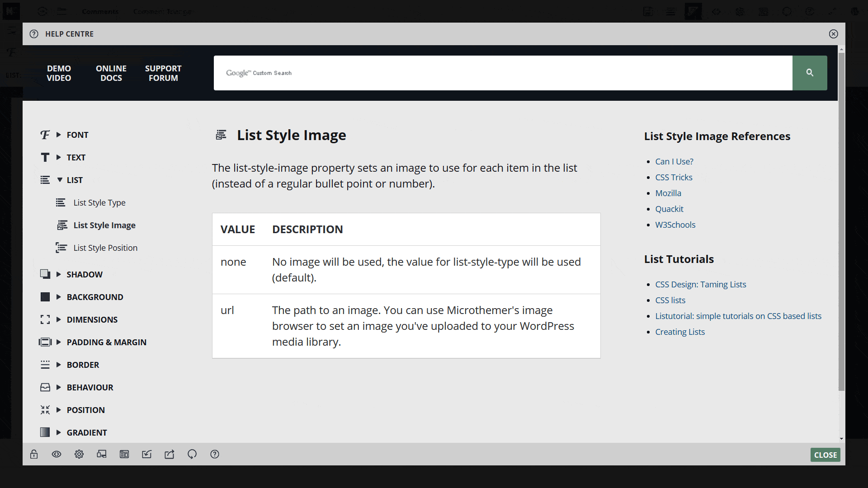Switch to DEMO VIDEO tab
868x488 pixels.
(x=59, y=73)
